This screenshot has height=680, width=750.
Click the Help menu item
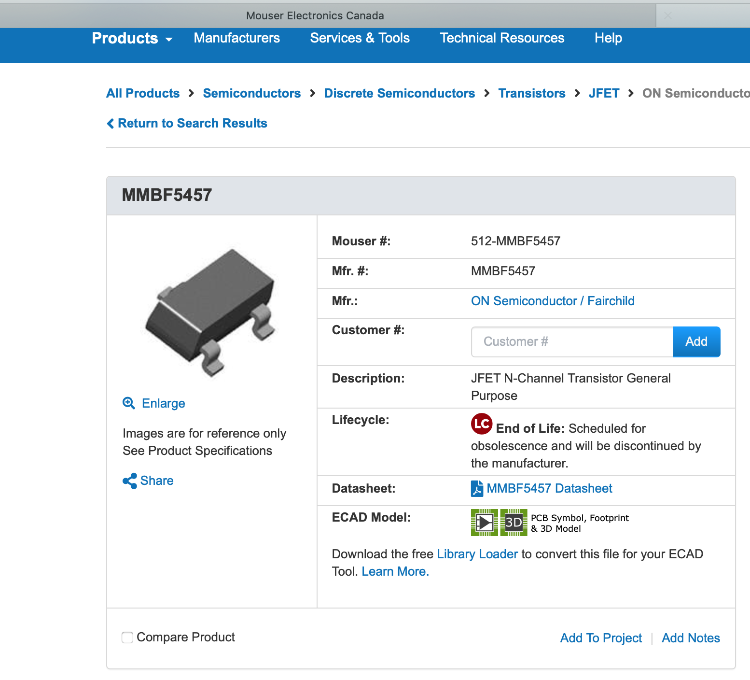coord(608,38)
